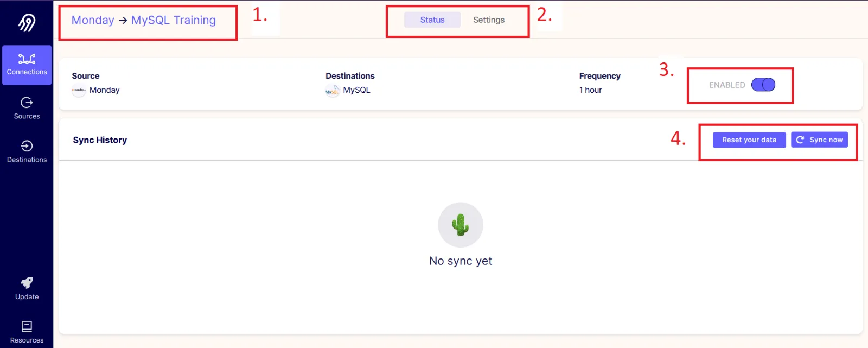Click the Monday source name
Image resolution: width=868 pixels, height=348 pixels.
point(104,90)
